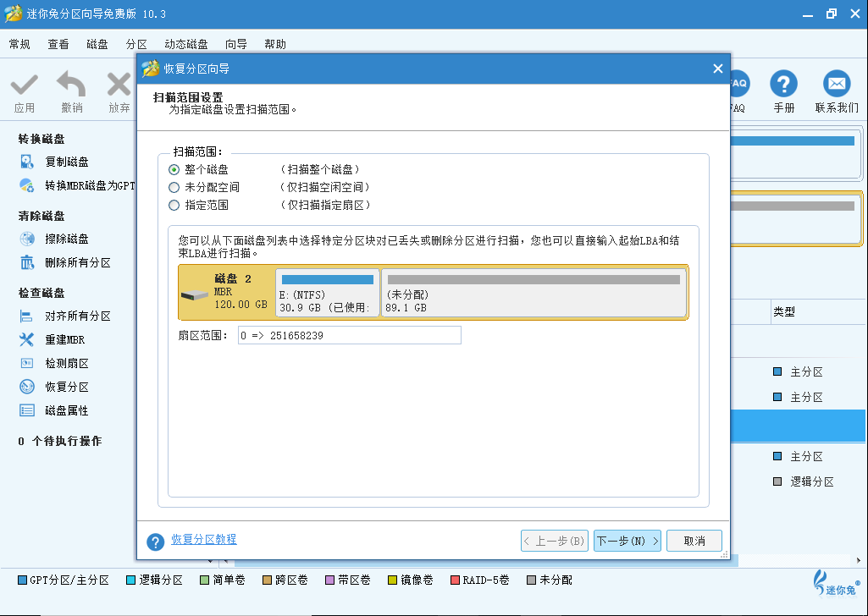Open the Contact Us (联系我们) mail icon
The image size is (868, 616).
(837, 84)
